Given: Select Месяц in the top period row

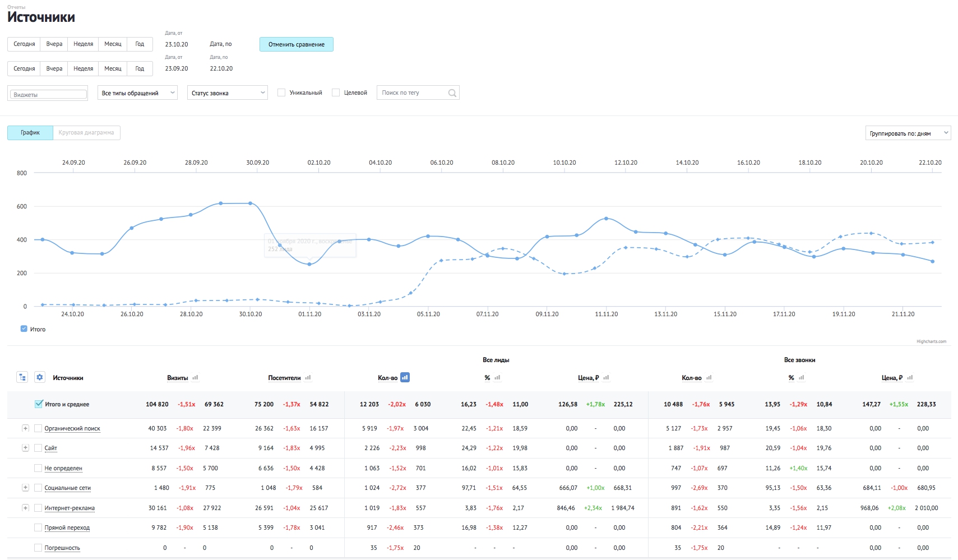Looking at the screenshot, I should pos(113,44).
